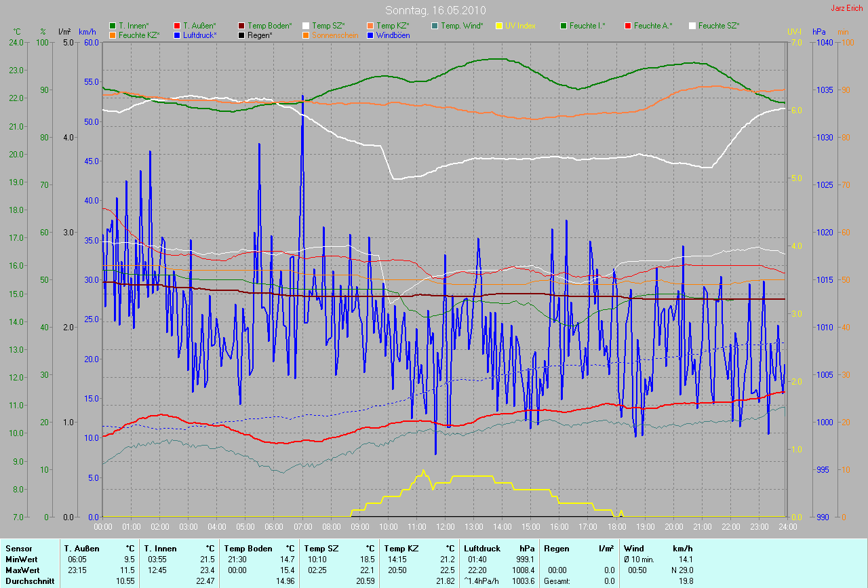Image resolution: width=868 pixels, height=588 pixels.
Task: Click the UV Index legend label
Action: [x=521, y=26]
